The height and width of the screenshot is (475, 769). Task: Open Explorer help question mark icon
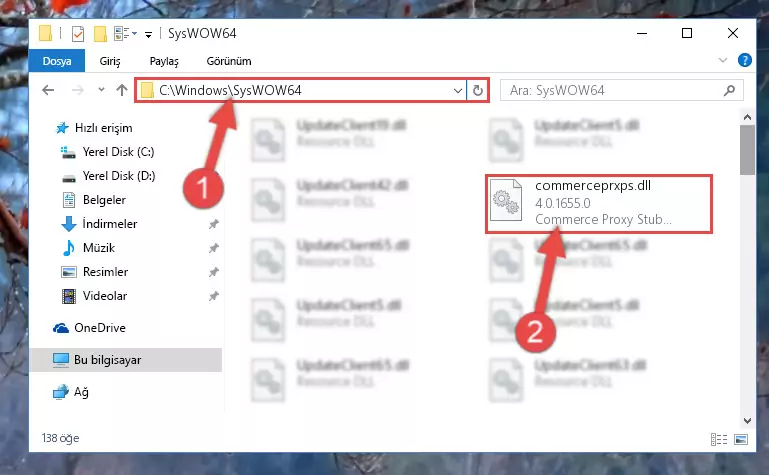[x=744, y=60]
